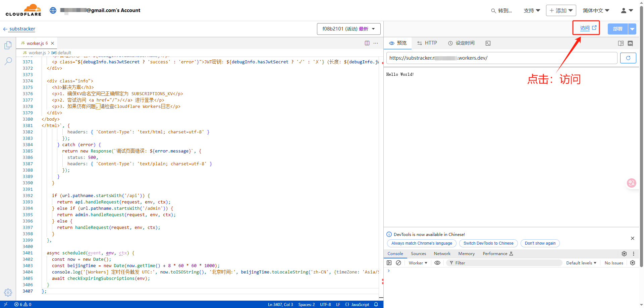Click the translate floating icon
The image size is (644, 308).
click(632, 183)
